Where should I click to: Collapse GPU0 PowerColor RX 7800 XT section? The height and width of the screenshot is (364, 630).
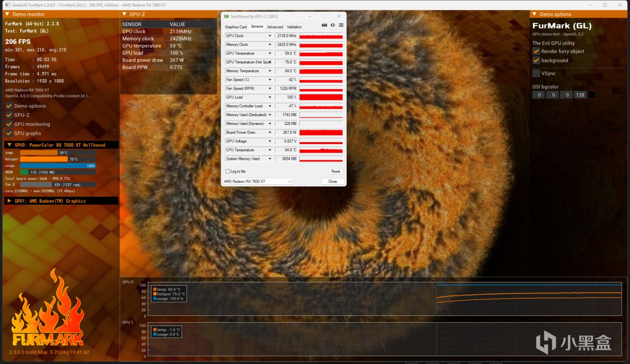[8, 145]
